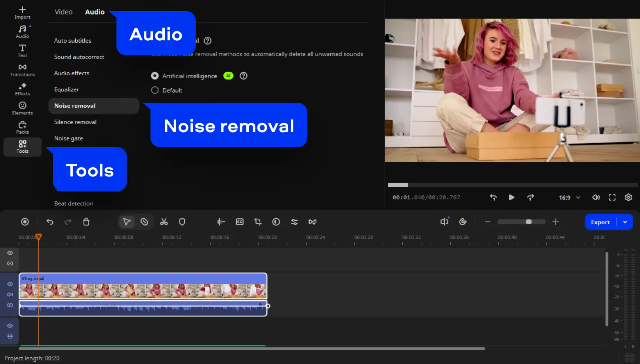Open the Text panel in sidebar

(x=23, y=51)
